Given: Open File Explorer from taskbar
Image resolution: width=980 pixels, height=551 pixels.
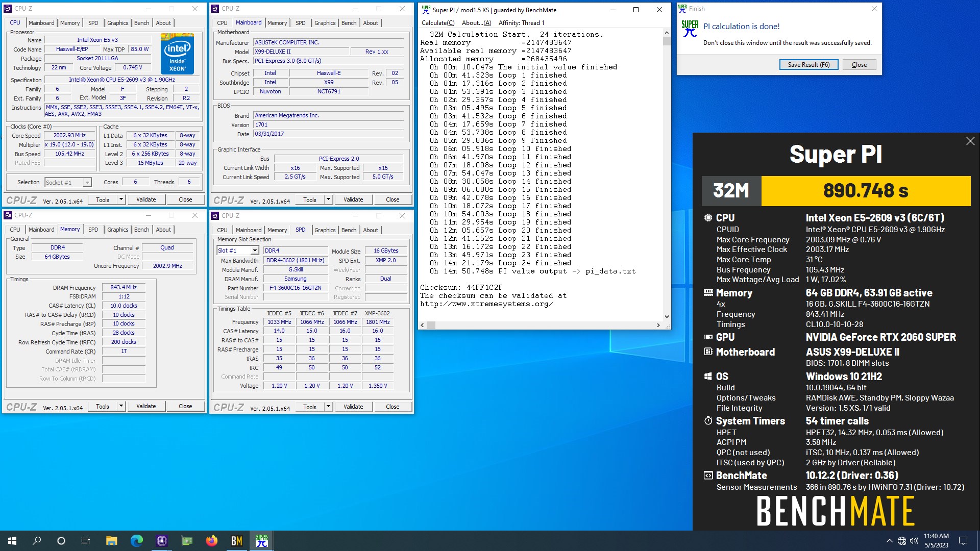Looking at the screenshot, I should click(111, 541).
